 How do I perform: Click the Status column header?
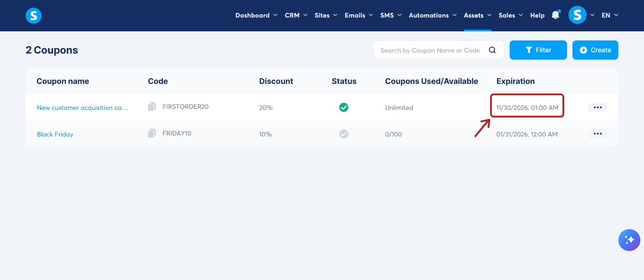coord(344,81)
